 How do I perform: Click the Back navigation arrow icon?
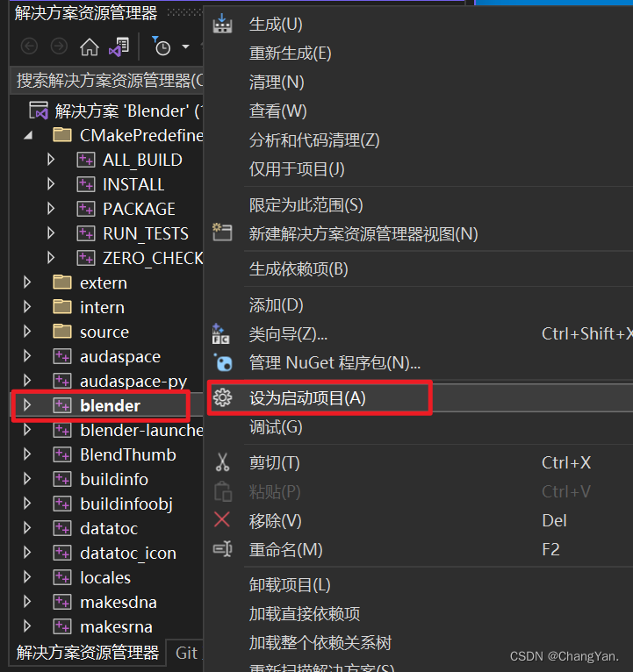(x=29, y=46)
